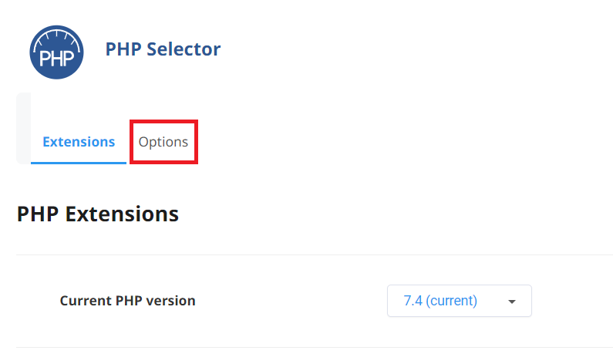Open the Current PHP version dropdown
The image size is (613, 364).
click(459, 301)
